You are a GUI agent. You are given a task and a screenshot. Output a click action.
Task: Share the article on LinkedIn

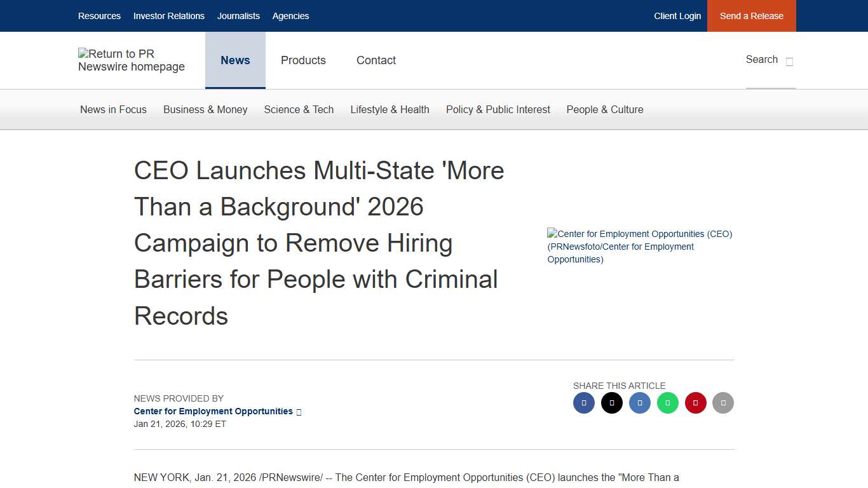coord(640,403)
